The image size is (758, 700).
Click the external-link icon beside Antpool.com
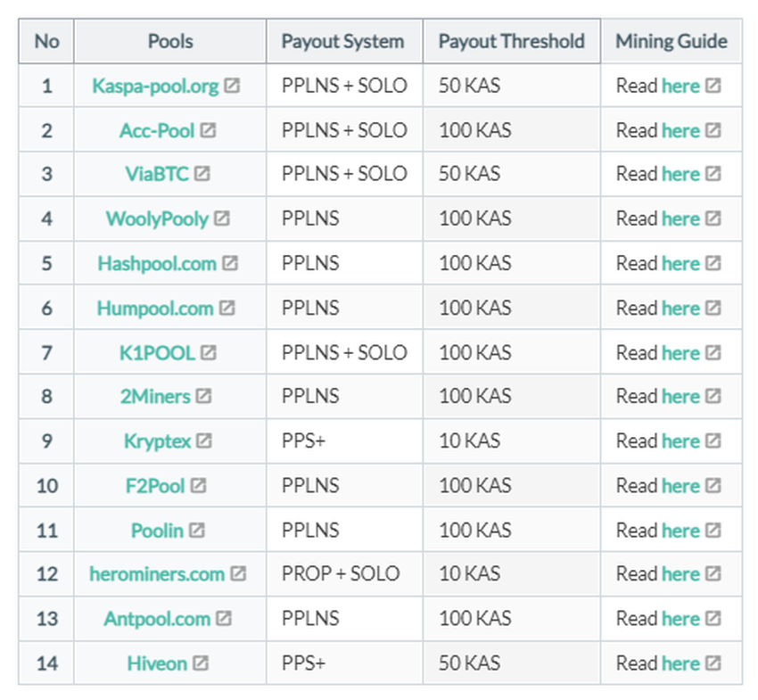224,618
